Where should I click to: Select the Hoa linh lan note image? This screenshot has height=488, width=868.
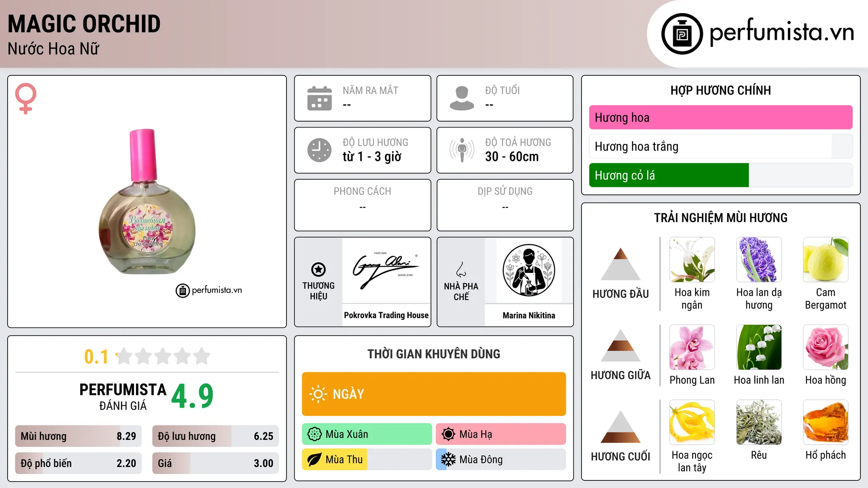(x=759, y=347)
